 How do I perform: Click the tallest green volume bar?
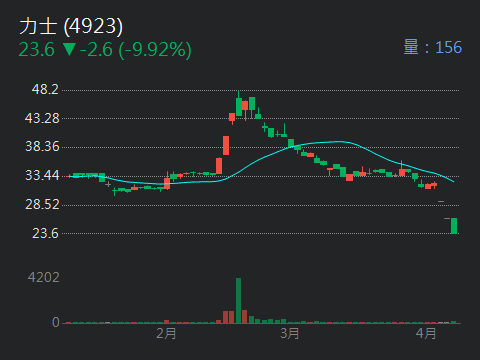[238, 300]
